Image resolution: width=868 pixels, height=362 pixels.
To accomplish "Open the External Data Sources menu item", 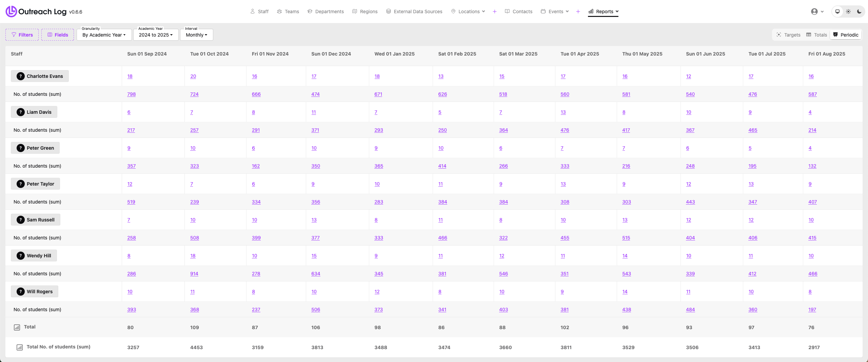I will [x=414, y=12].
